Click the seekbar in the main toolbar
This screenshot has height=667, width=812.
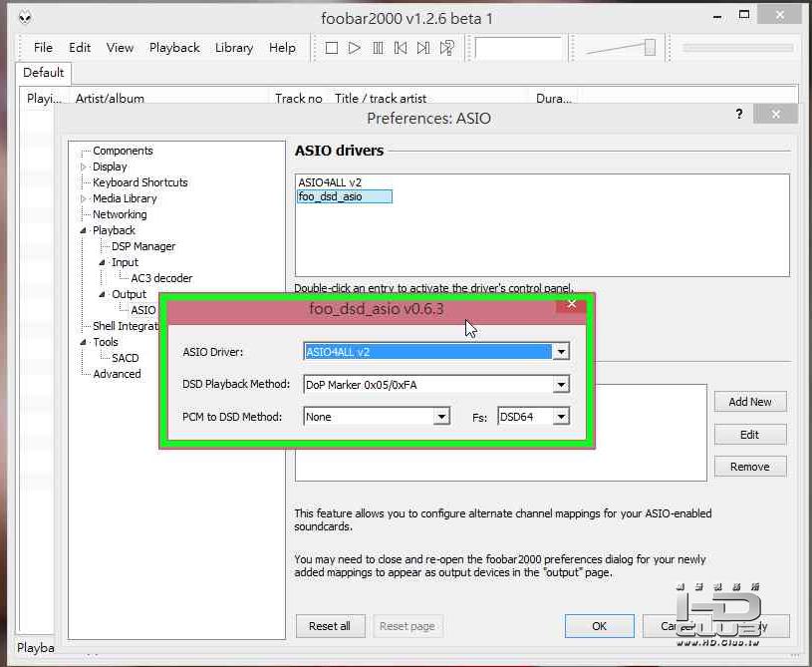[738, 48]
